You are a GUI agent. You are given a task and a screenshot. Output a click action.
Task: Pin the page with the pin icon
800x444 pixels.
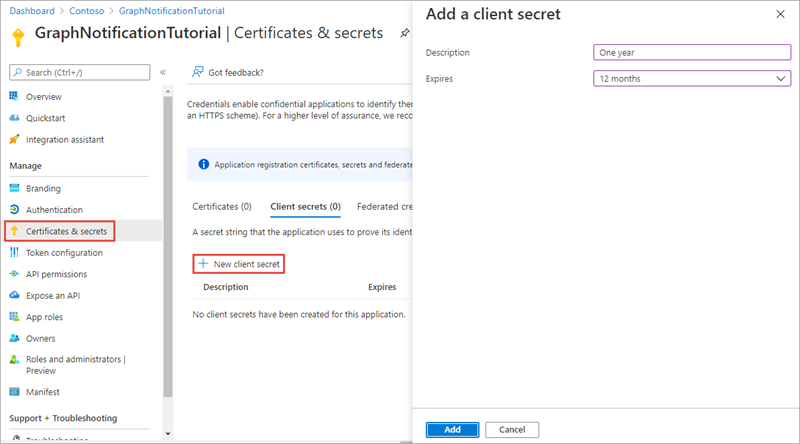pyautogui.click(x=405, y=33)
